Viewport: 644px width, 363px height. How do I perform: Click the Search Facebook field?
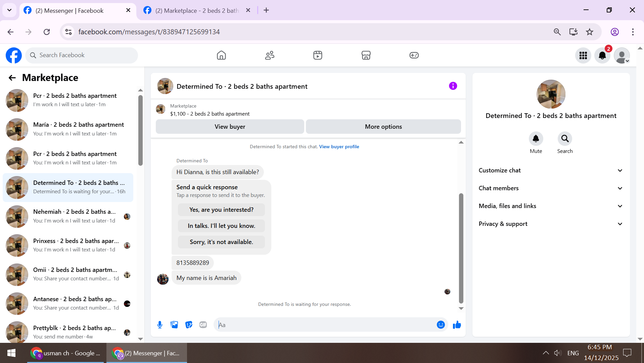tap(82, 55)
